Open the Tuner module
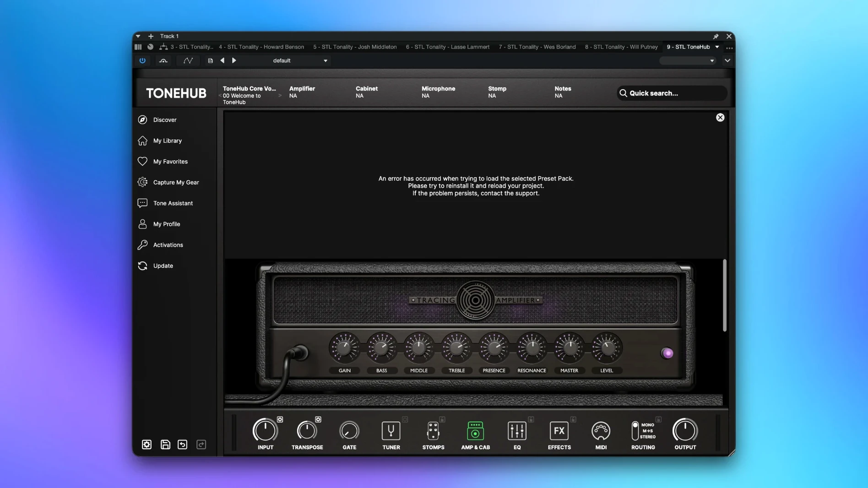 (391, 434)
